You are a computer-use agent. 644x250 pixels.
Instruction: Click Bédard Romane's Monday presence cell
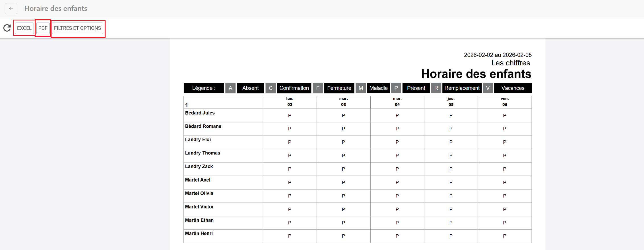[x=290, y=129]
